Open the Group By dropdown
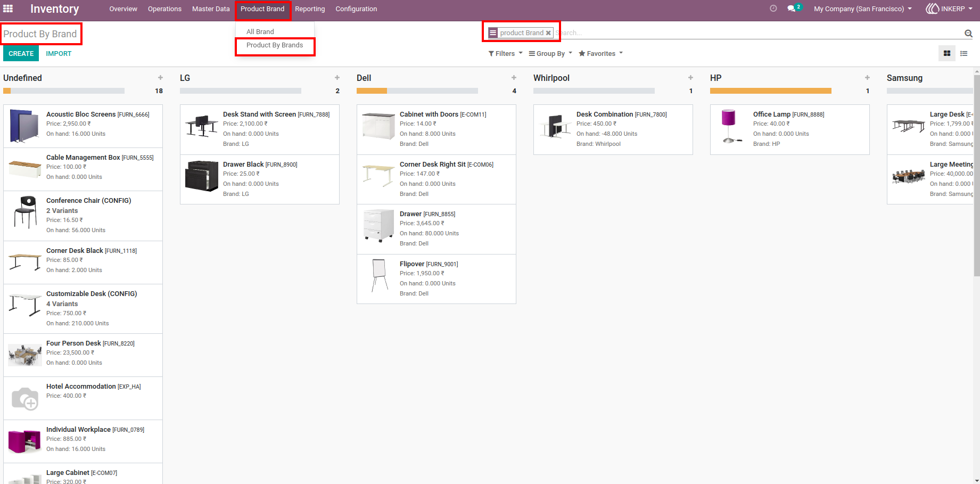Viewport: 980px width, 484px height. pos(550,53)
